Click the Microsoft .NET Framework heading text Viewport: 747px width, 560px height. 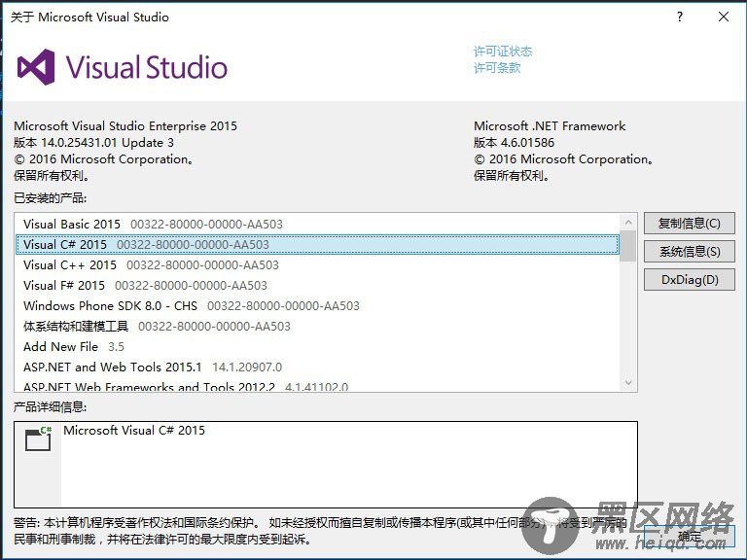(550, 125)
